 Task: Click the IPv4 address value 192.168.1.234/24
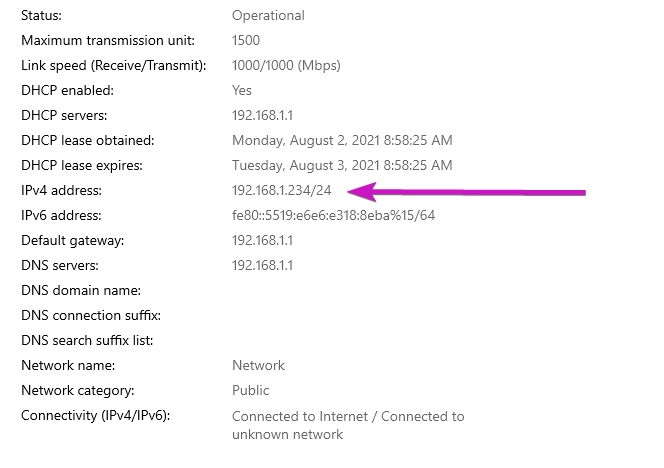pos(282,191)
